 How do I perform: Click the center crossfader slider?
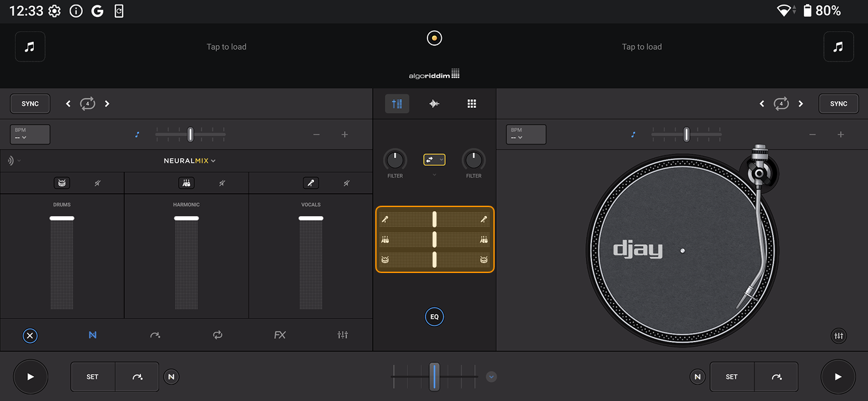435,377
